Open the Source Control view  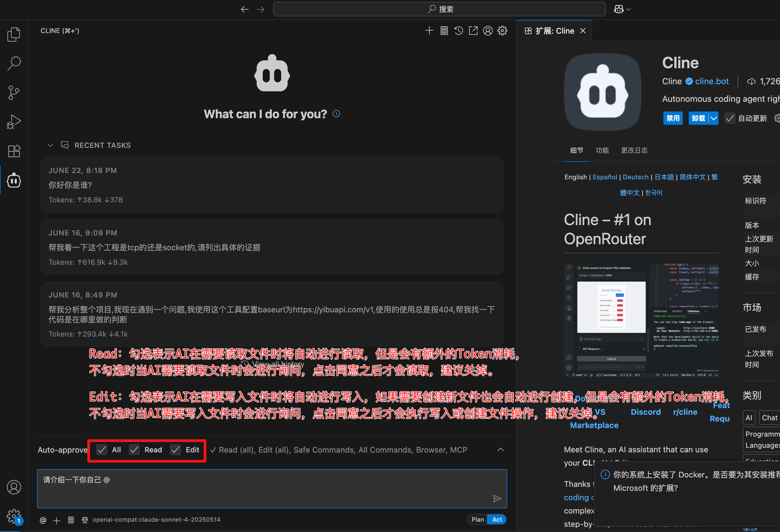pos(14,93)
